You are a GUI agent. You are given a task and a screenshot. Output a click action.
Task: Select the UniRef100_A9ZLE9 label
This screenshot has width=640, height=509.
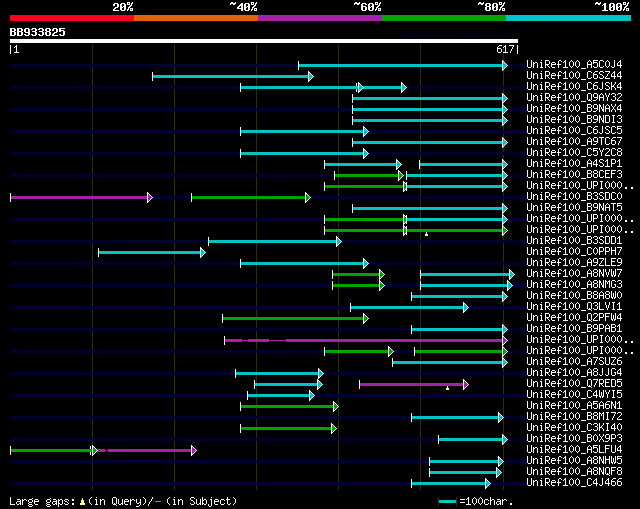click(x=574, y=262)
